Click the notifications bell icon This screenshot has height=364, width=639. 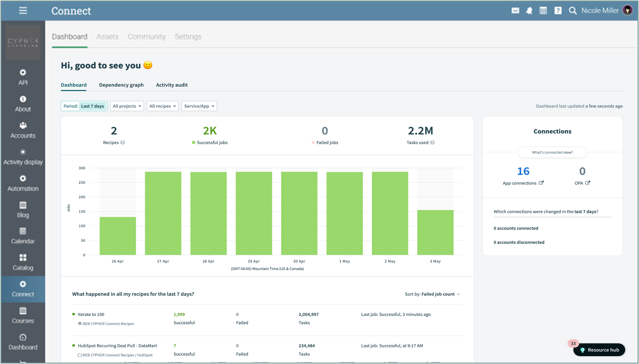[x=529, y=11]
